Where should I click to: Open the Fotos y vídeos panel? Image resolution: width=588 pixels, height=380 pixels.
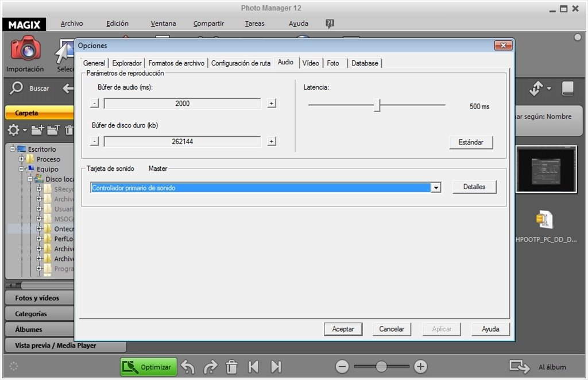coord(40,298)
